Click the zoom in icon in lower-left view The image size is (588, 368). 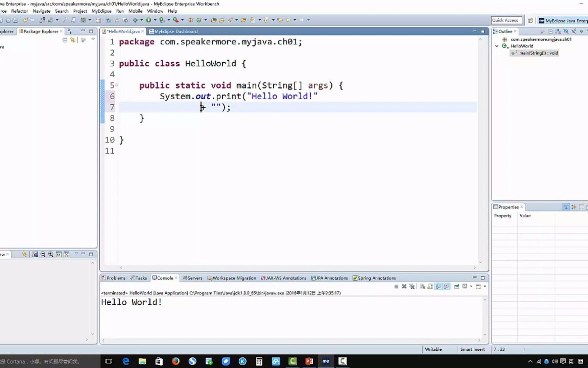(x=51, y=254)
